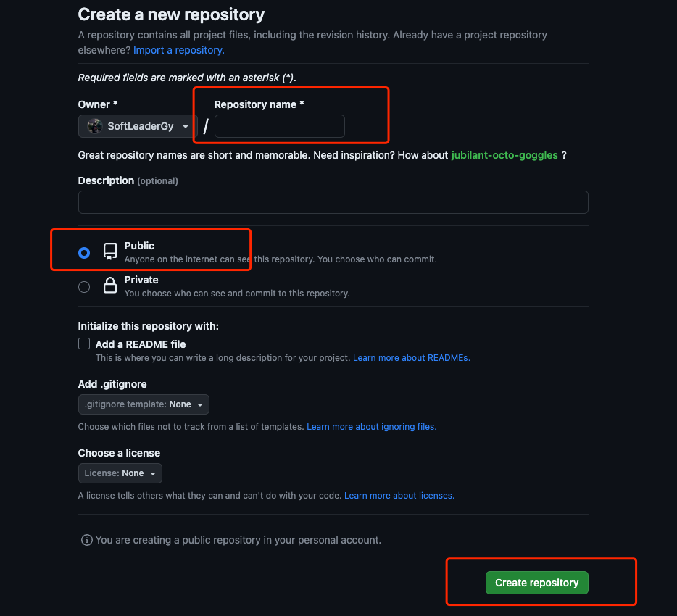Click into the Description text field

(x=333, y=202)
